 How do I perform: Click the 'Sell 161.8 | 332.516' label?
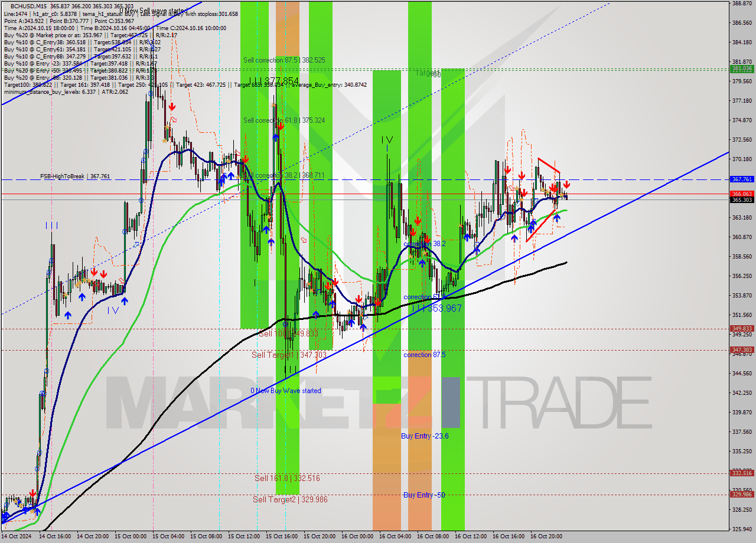[x=287, y=478]
